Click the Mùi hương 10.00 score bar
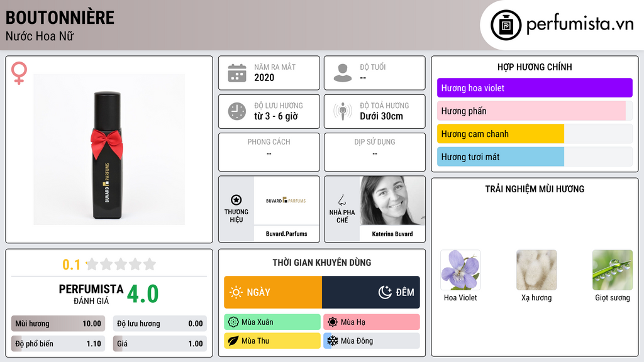This screenshot has height=362, width=644. click(58, 324)
